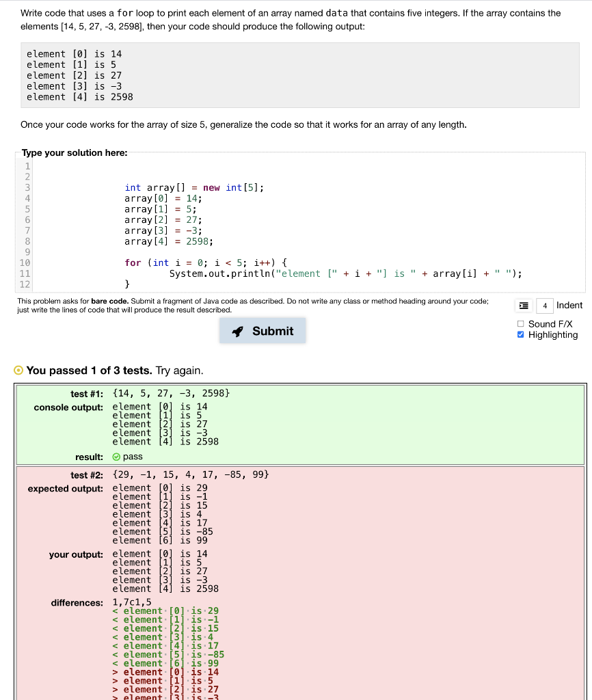The image size is (592, 700).
Task: Click the green pass checkmark icon
Action: (116, 457)
